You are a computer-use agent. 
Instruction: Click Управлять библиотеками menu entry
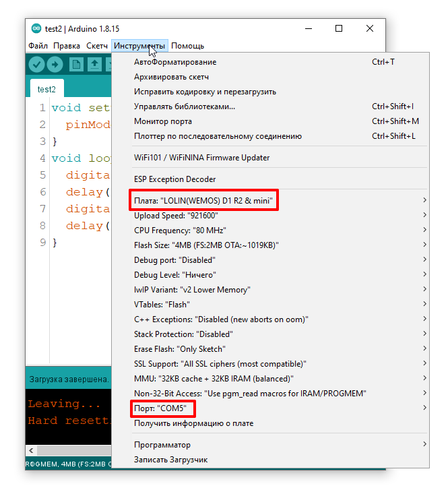point(185,106)
